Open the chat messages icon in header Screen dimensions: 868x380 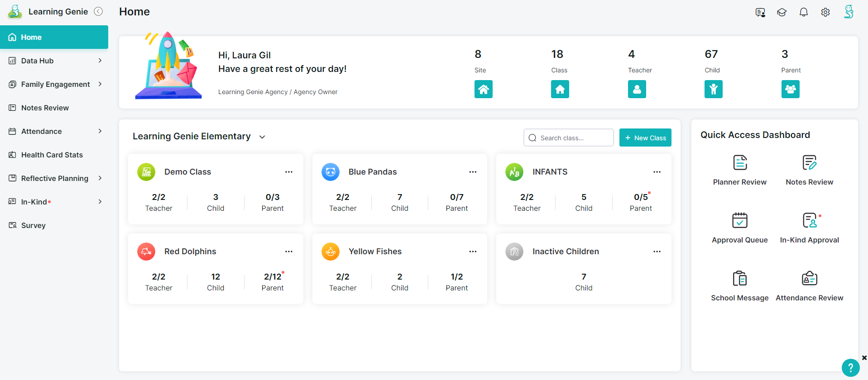point(760,12)
